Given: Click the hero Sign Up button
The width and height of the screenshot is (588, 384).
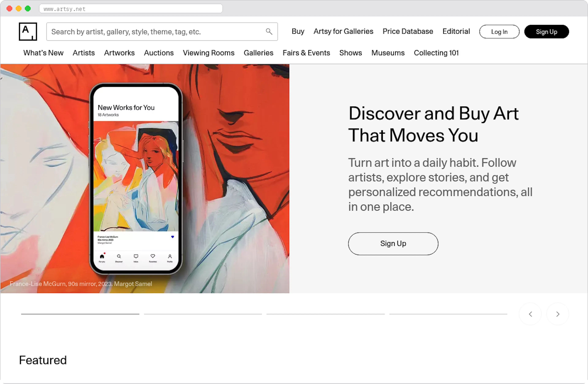Looking at the screenshot, I should [x=393, y=244].
